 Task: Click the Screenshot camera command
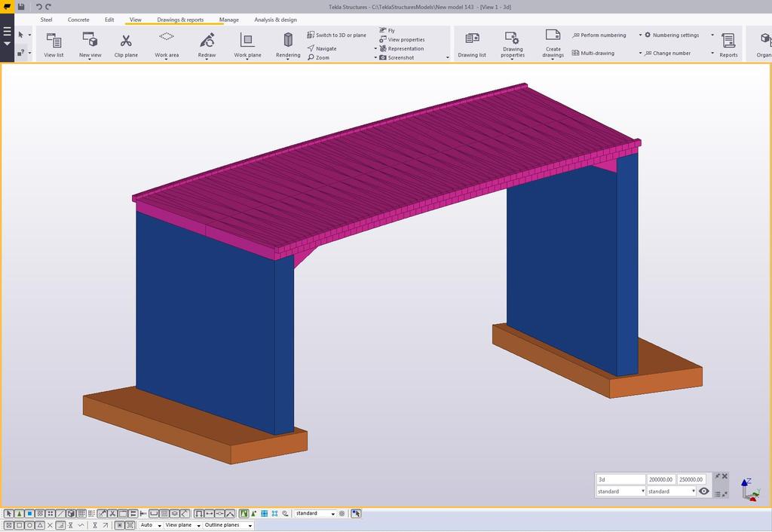tap(397, 57)
